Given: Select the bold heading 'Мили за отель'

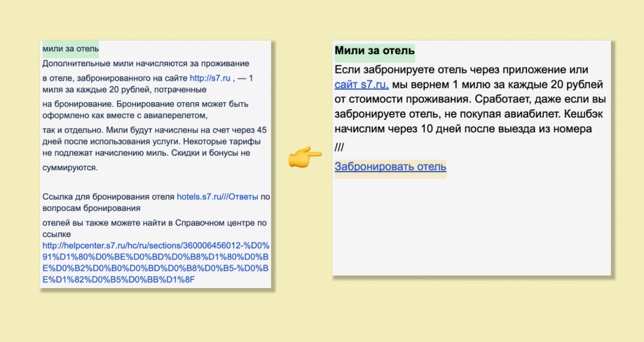Looking at the screenshot, I should 375,51.
